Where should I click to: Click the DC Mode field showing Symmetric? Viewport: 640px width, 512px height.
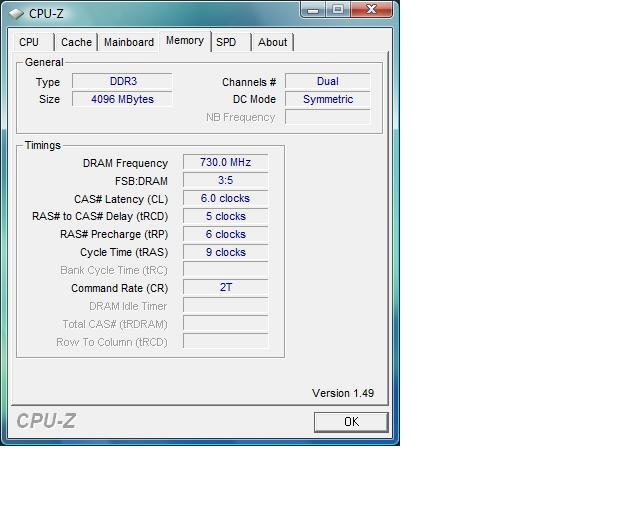click(x=328, y=99)
